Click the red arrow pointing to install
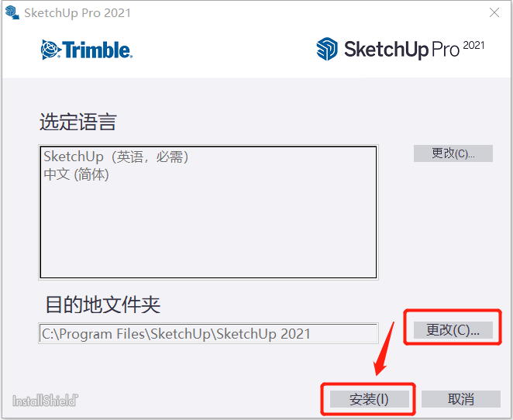Image resolution: width=513 pixels, height=420 pixels. tap(384, 349)
